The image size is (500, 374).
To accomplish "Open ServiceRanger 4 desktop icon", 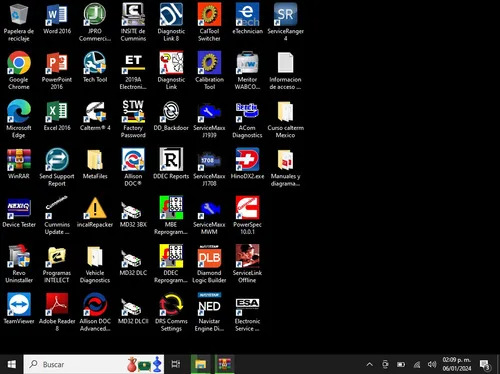I will 285,22.
